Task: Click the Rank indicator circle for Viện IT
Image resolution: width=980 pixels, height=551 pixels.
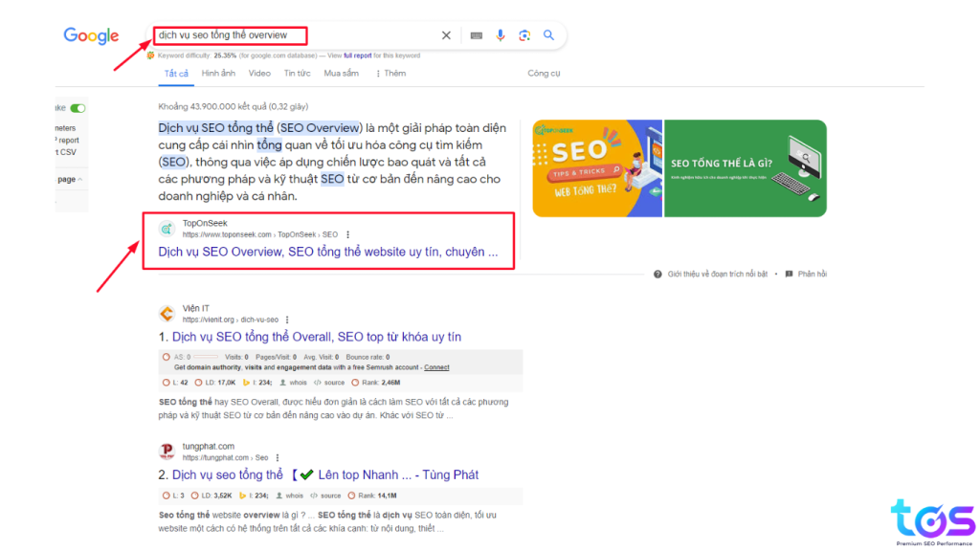Action: 356,382
